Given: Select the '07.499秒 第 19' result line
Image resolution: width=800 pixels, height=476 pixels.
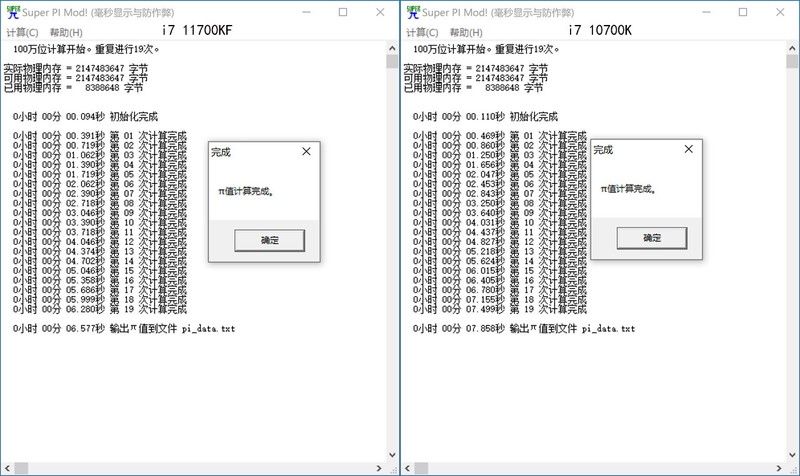Looking at the screenshot, I should coord(499,309).
